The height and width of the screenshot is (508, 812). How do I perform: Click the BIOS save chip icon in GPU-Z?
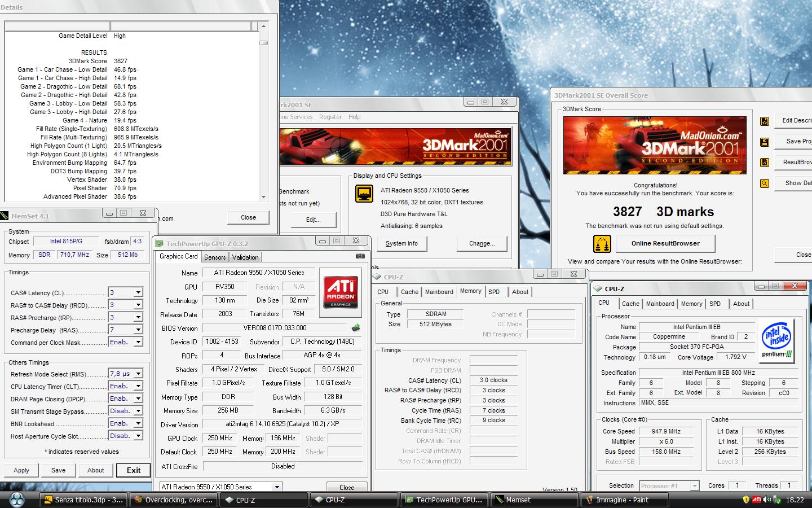(355, 327)
